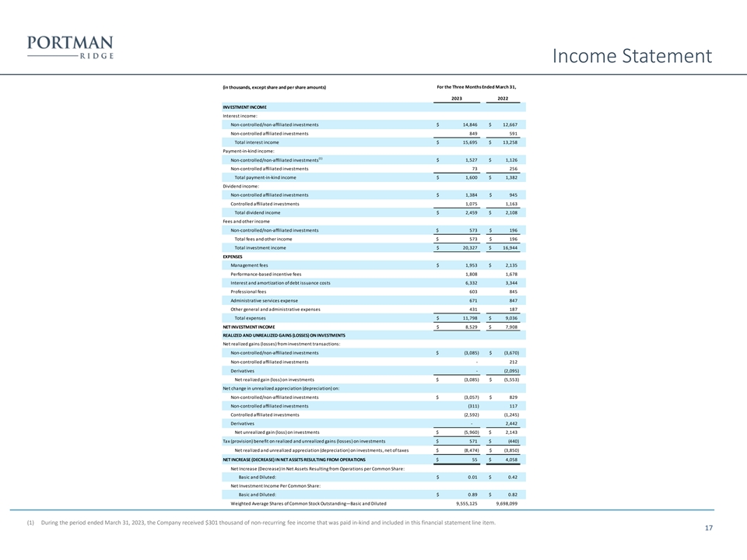Click Net unrealized gain (loss) on investments label
This screenshot has height=560, width=747.
277,431
